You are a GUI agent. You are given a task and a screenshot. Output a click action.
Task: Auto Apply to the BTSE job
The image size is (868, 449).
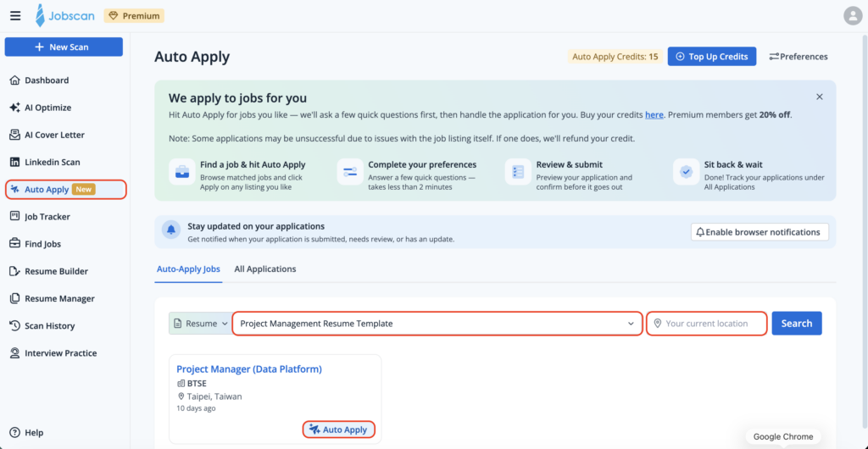coord(339,430)
